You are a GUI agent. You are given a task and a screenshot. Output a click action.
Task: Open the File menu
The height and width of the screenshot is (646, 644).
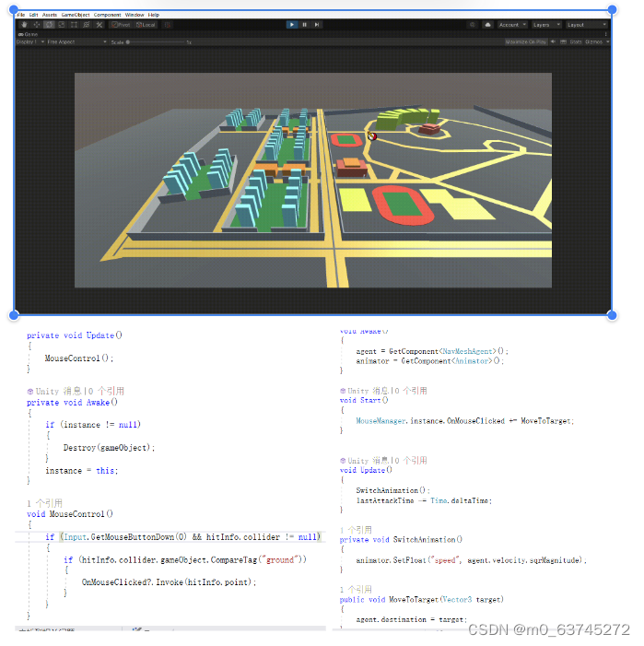pos(21,15)
